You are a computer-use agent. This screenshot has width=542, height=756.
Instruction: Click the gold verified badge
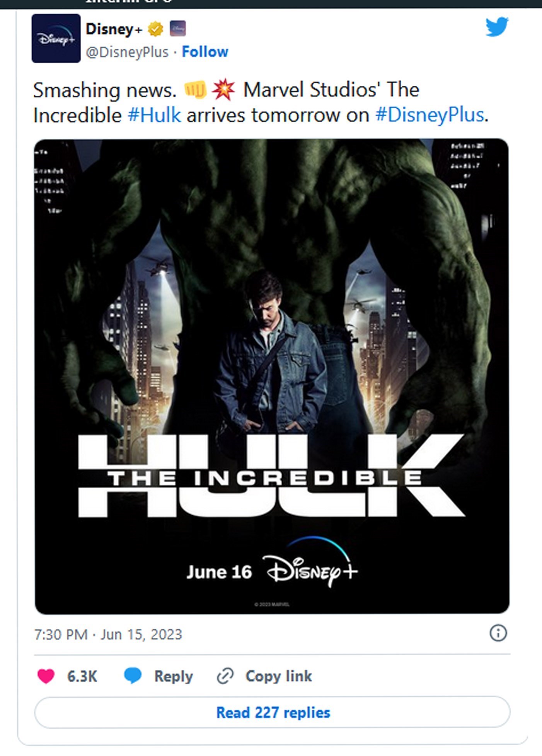pyautogui.click(x=155, y=29)
